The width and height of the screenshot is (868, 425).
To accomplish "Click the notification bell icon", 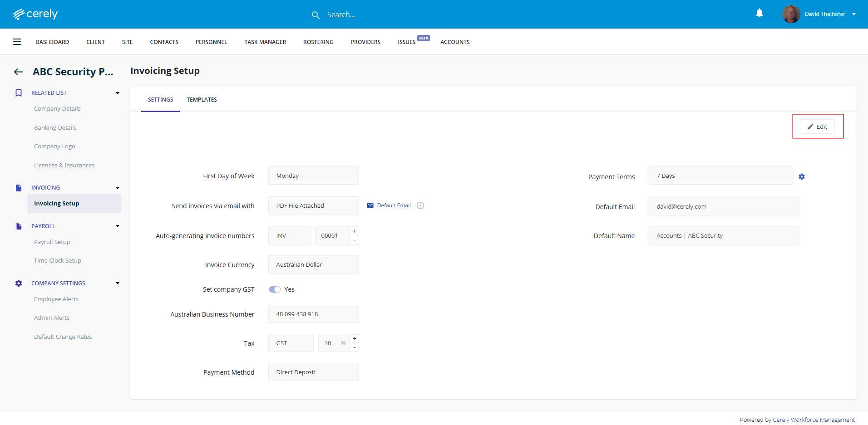I will point(759,13).
